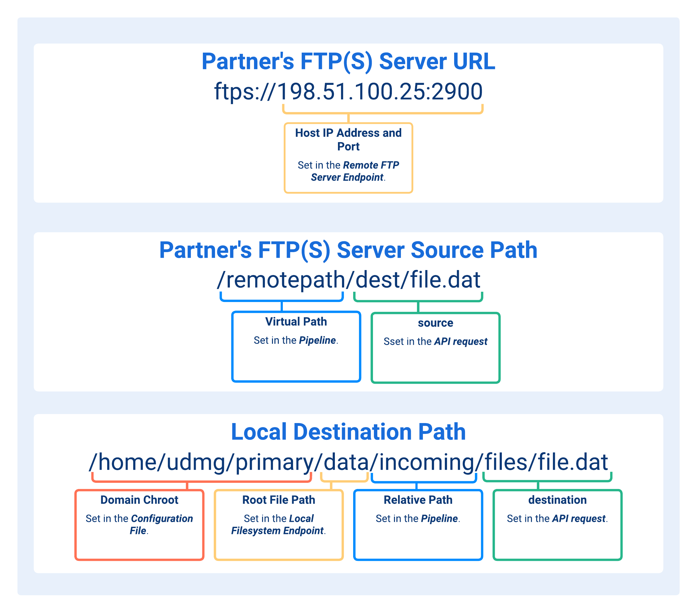Click the Root File Path callout box
Viewport: 697px width, 616px height.
click(278, 525)
